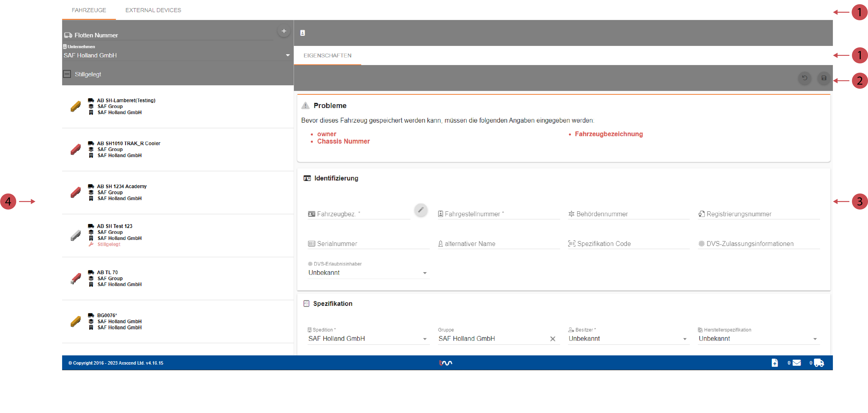Image resolution: width=868 pixels, height=413 pixels.
Task: Click the pencil edit icon near Fahrzeugbez.
Action: 421,210
